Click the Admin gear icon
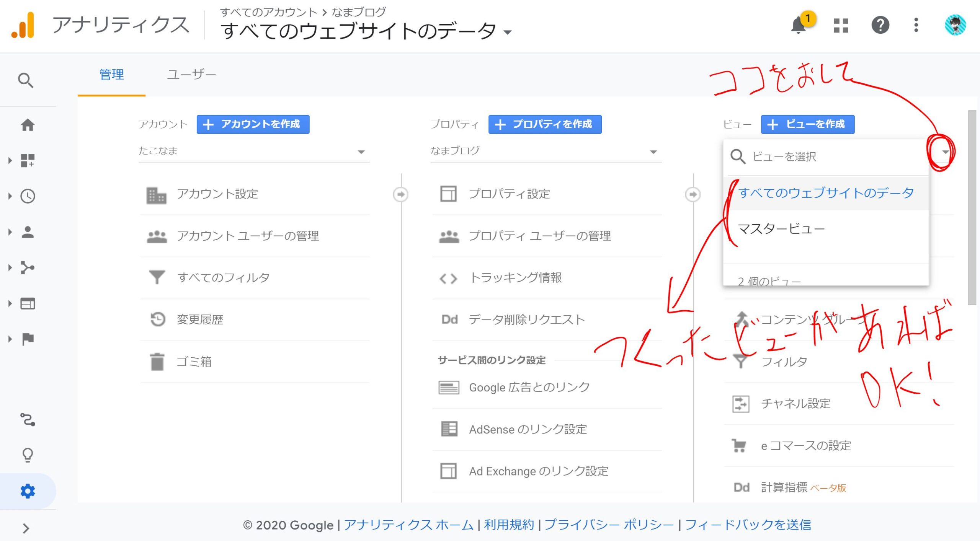 (28, 491)
